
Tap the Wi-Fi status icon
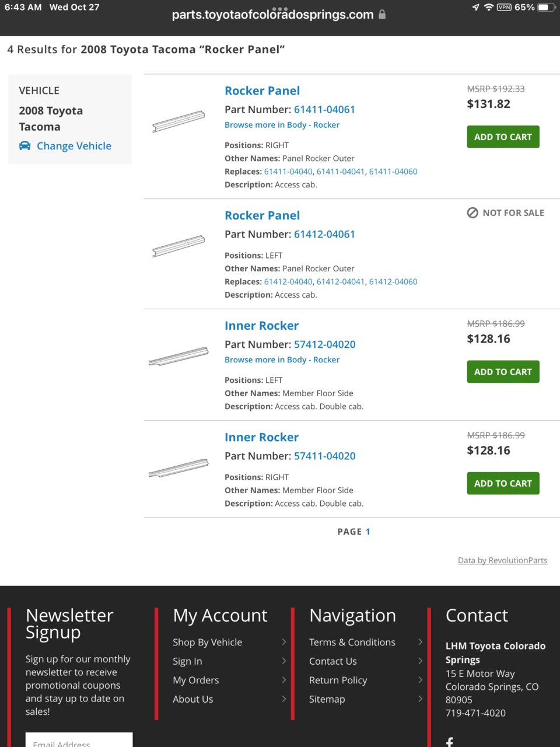point(489,8)
